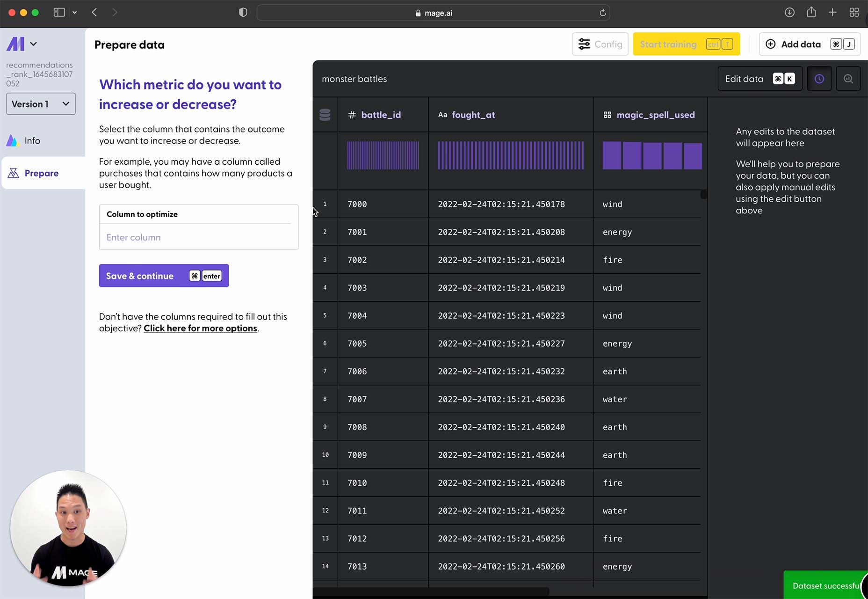The image size is (868, 599).
Task: Click the row number 1 cell
Action: tap(325, 204)
